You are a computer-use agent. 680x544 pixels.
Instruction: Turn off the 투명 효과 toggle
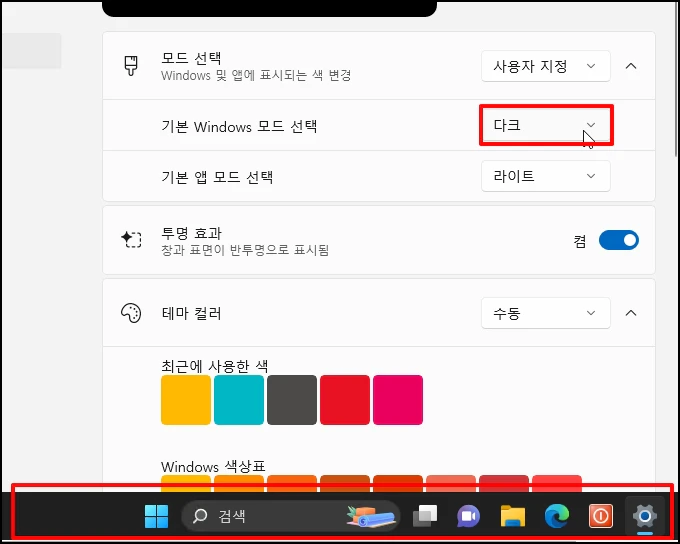pyautogui.click(x=619, y=240)
